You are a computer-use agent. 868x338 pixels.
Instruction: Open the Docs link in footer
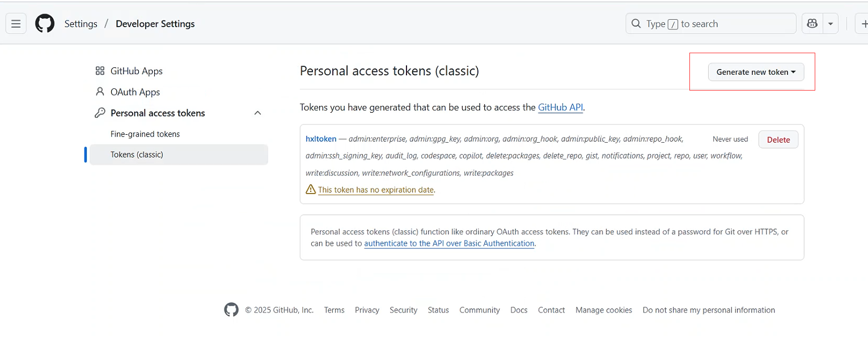pyautogui.click(x=519, y=310)
